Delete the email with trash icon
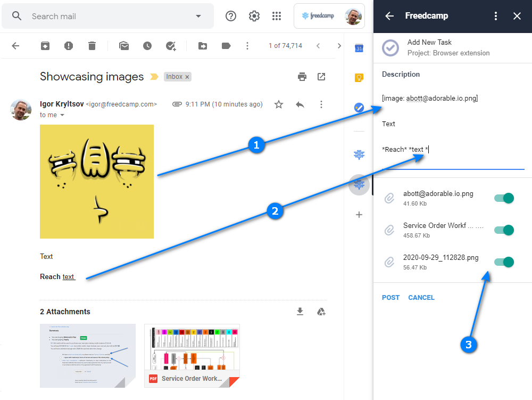This screenshot has width=532, height=400. coord(92,46)
